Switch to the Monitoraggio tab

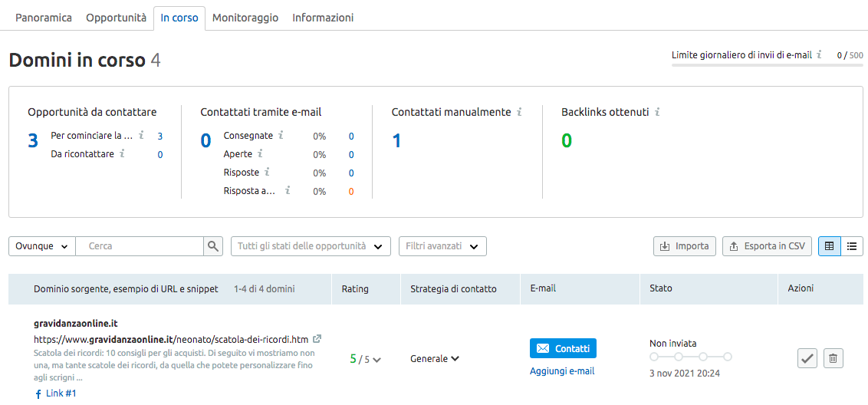click(x=245, y=17)
